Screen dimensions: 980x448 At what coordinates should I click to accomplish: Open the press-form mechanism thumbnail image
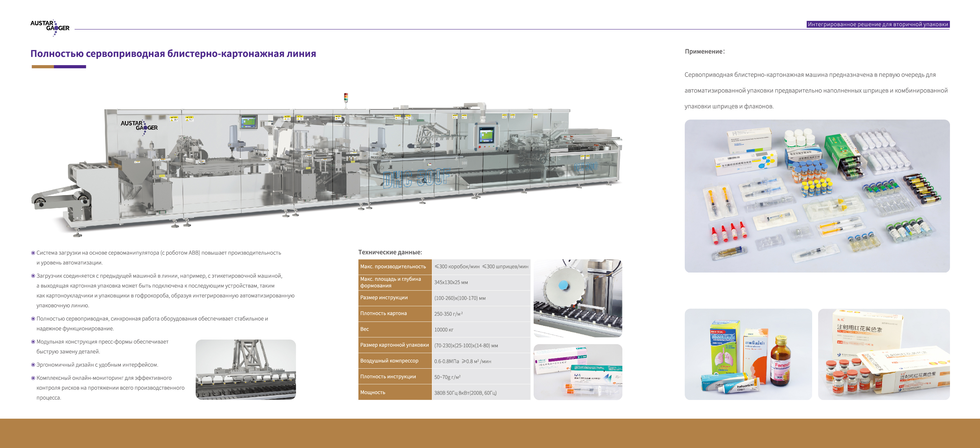coord(245,369)
